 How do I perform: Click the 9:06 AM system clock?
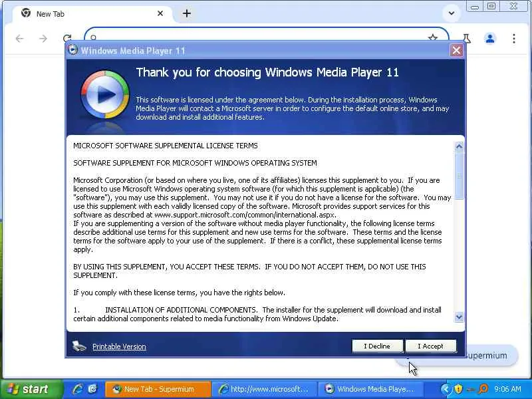507,389
